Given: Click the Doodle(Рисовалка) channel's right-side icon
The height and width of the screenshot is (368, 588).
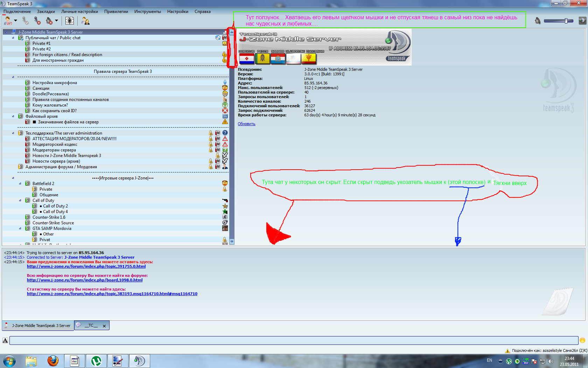Looking at the screenshot, I should pos(225,94).
